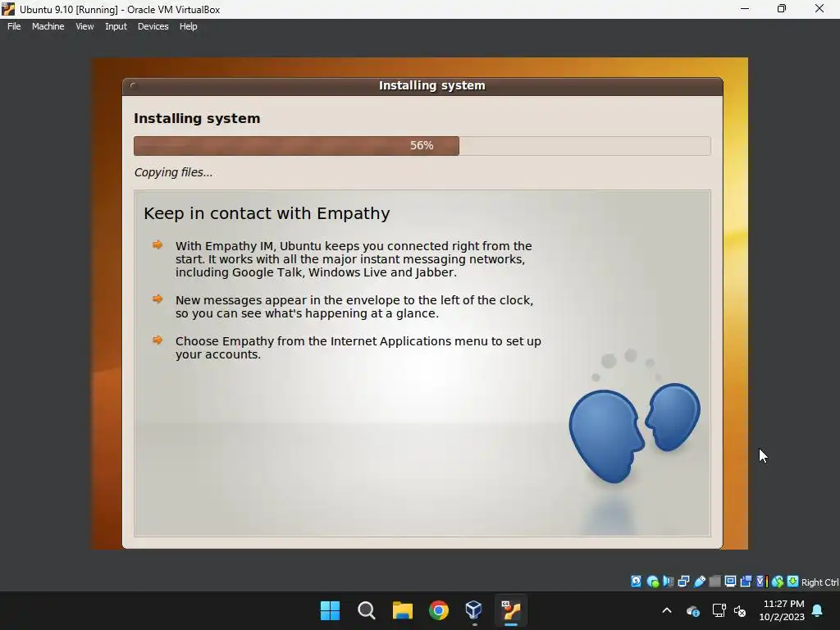Click the recording status icon
The image size is (840, 630).
[746, 582]
